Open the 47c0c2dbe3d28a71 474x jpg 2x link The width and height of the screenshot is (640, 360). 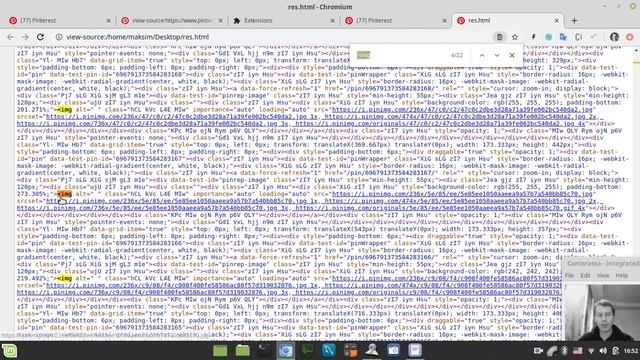(x=460, y=116)
